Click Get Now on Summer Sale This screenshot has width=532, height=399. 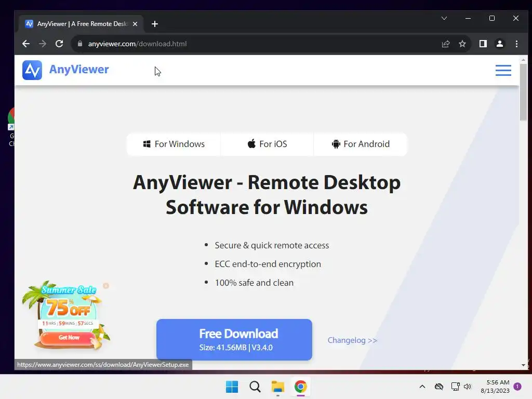[x=69, y=338]
